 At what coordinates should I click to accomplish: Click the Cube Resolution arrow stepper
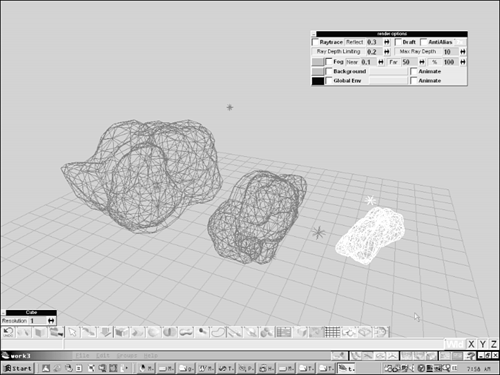(x=51, y=321)
